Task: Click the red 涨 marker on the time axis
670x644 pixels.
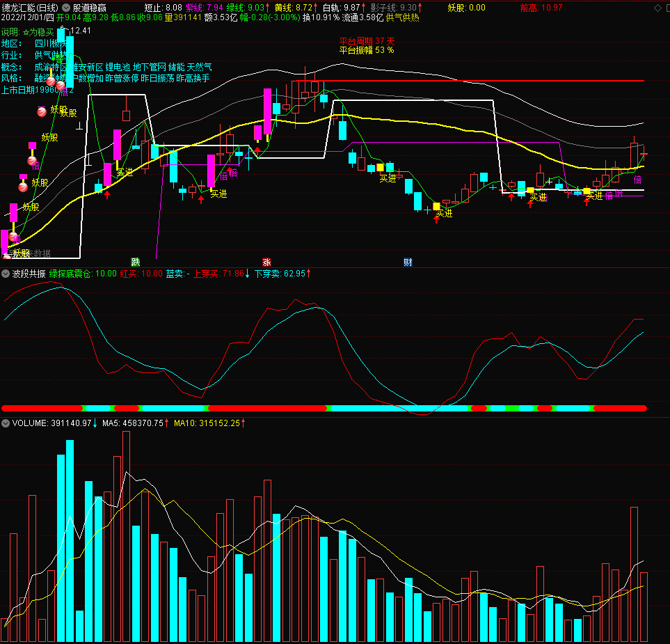Action: click(266, 262)
